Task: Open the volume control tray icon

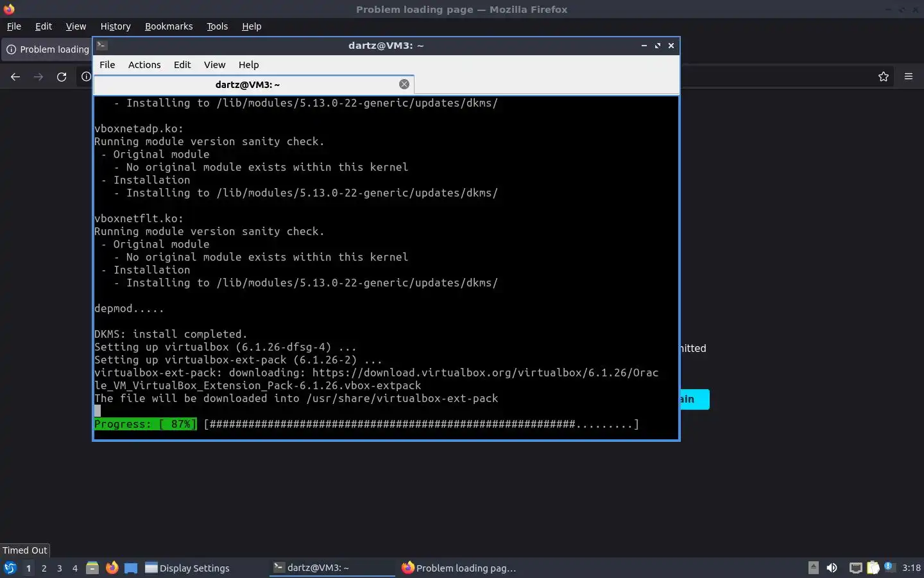Action: [832, 568]
